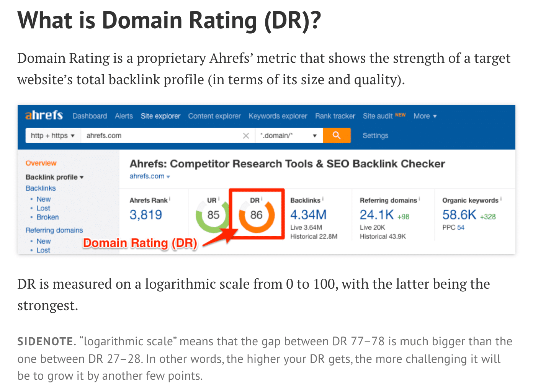
Task: Click Live 3.64M under Backlinks
Action: click(x=306, y=227)
